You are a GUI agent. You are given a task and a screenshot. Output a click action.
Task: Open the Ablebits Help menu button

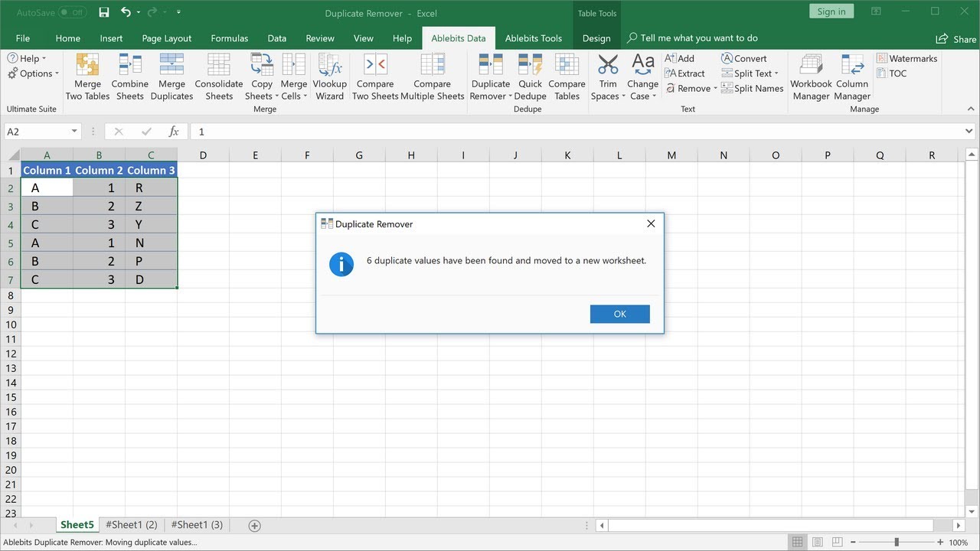point(27,59)
